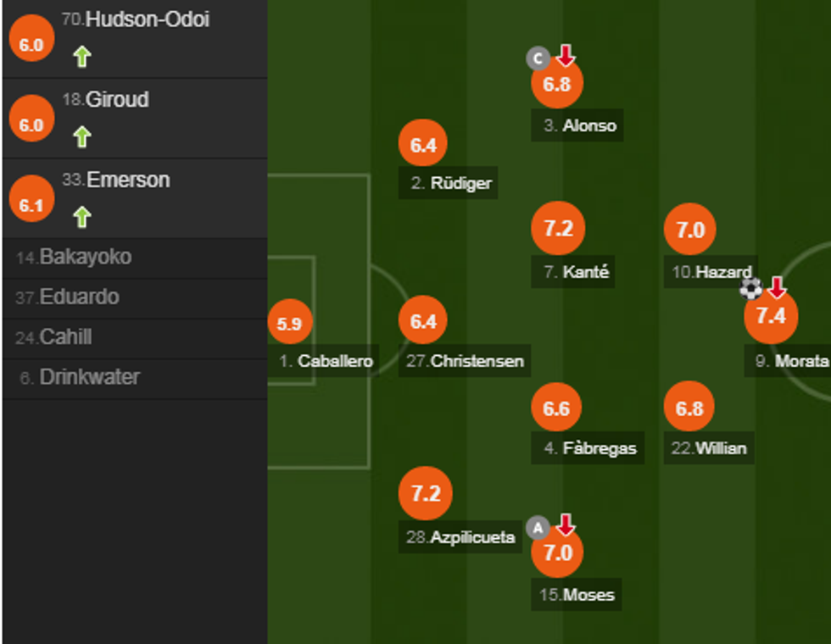Viewport: 831px width, 644px height.
Task: Click red substituted-off arrow above Morata
Action: click(x=777, y=287)
